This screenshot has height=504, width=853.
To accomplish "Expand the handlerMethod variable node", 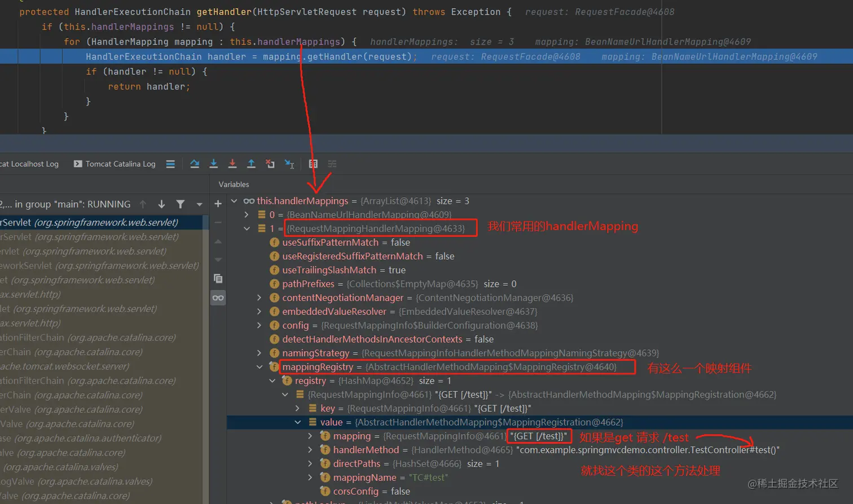I will pyautogui.click(x=310, y=450).
